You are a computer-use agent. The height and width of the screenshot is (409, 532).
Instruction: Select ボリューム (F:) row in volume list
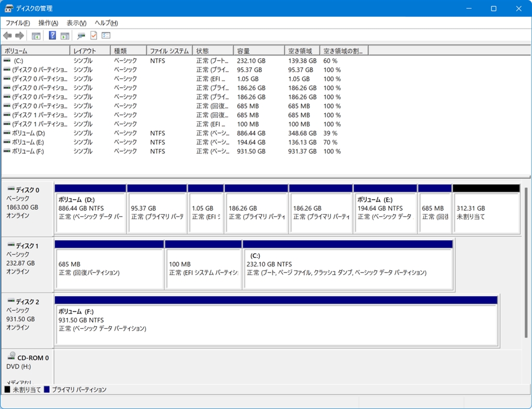(x=31, y=152)
